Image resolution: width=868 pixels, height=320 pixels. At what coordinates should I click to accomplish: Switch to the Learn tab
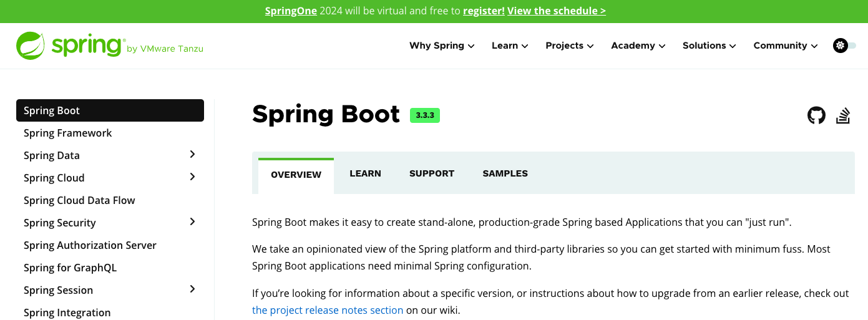point(365,174)
